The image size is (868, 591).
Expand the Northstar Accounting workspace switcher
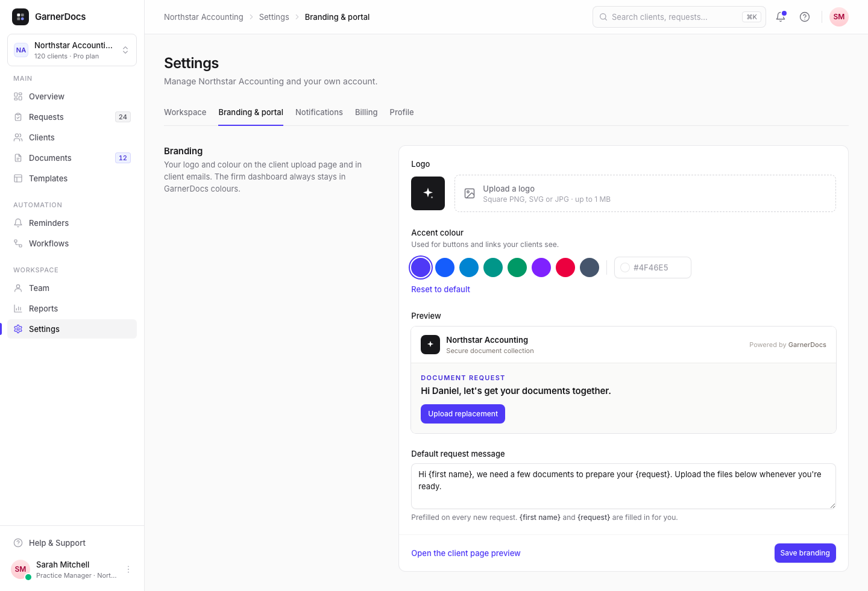pos(72,50)
